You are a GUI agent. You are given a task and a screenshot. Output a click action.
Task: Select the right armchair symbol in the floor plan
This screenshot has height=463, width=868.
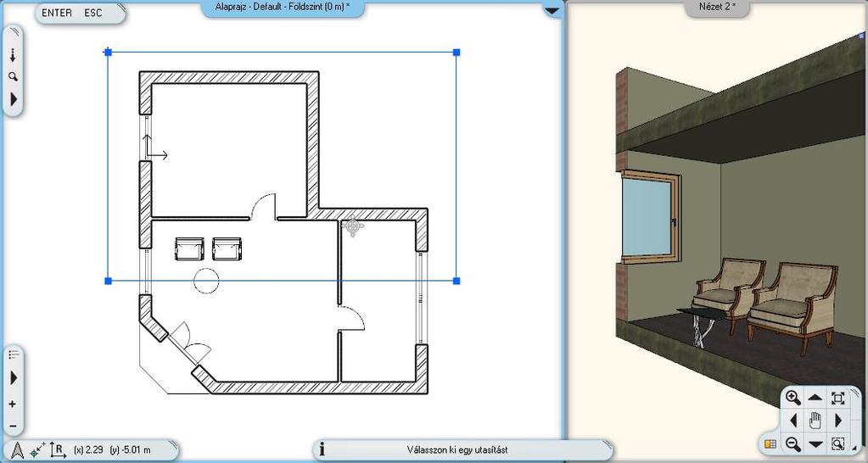(227, 249)
